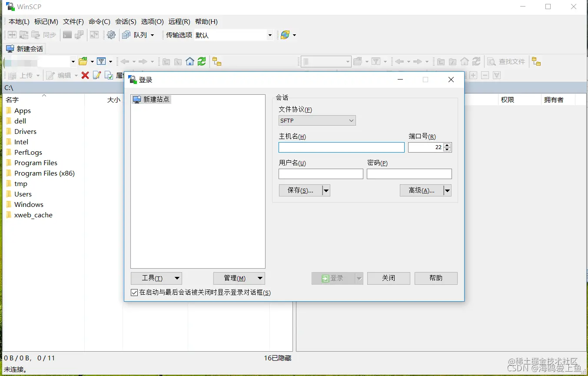Open the 会话(S) menu
Viewport: 588px width, 376px height.
pos(125,21)
